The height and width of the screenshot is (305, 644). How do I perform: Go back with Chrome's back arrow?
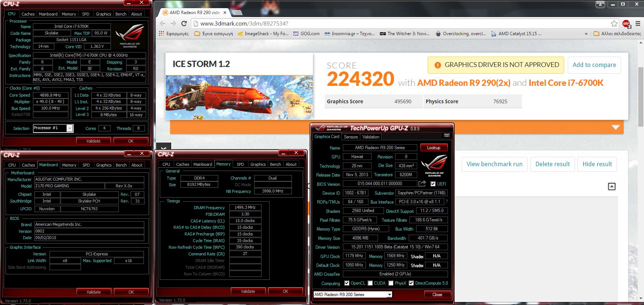[163, 23]
